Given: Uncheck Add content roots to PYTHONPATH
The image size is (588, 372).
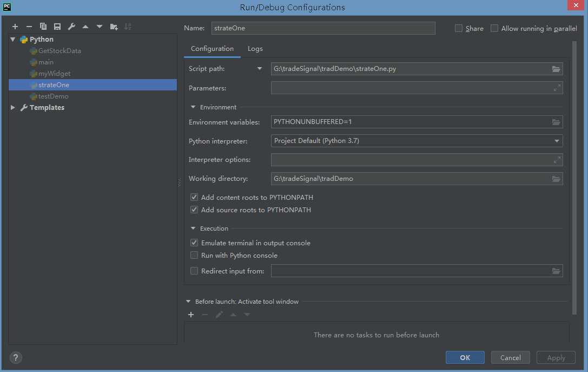Looking at the screenshot, I should tap(194, 197).
